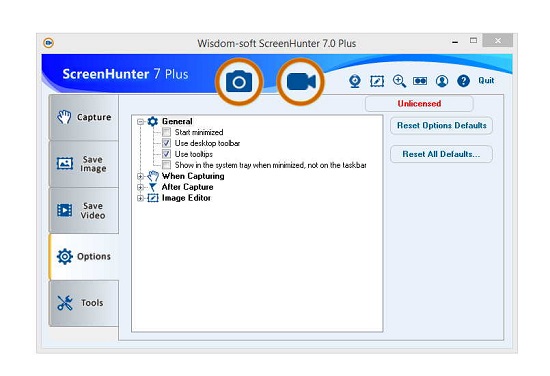This screenshot has height=376, width=550.
Task: Uncheck Use tooltips option
Action: [167, 154]
